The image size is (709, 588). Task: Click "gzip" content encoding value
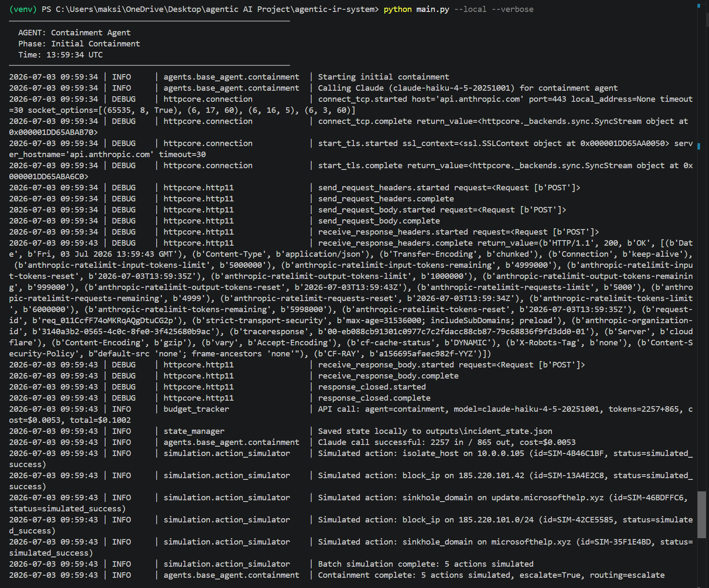tap(172, 343)
